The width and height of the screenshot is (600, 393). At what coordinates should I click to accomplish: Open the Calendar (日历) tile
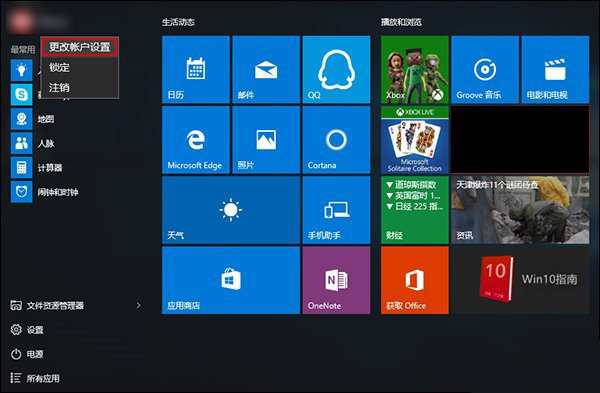tap(196, 70)
